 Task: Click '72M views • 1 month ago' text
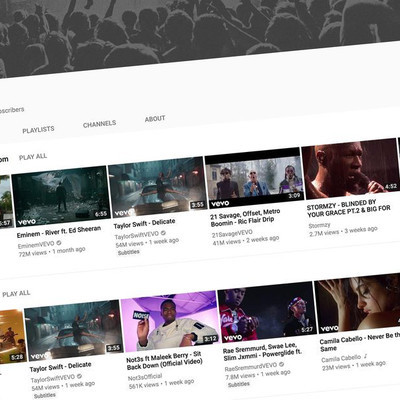click(x=52, y=251)
